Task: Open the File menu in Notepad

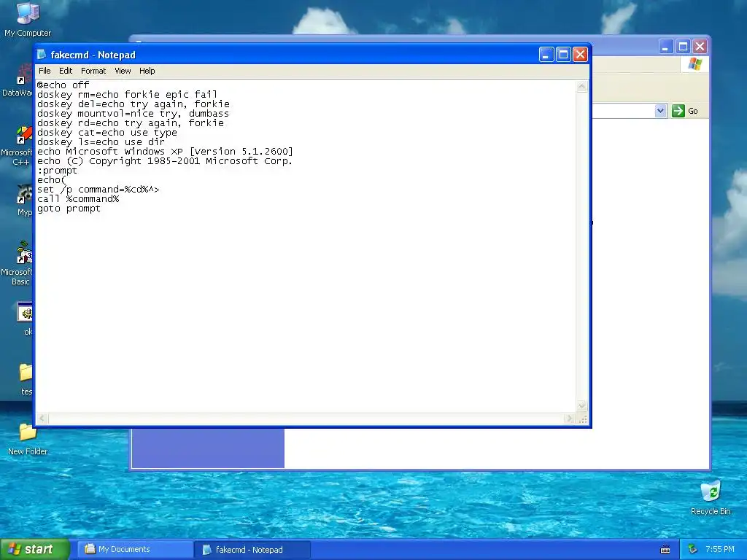Action: tap(44, 71)
